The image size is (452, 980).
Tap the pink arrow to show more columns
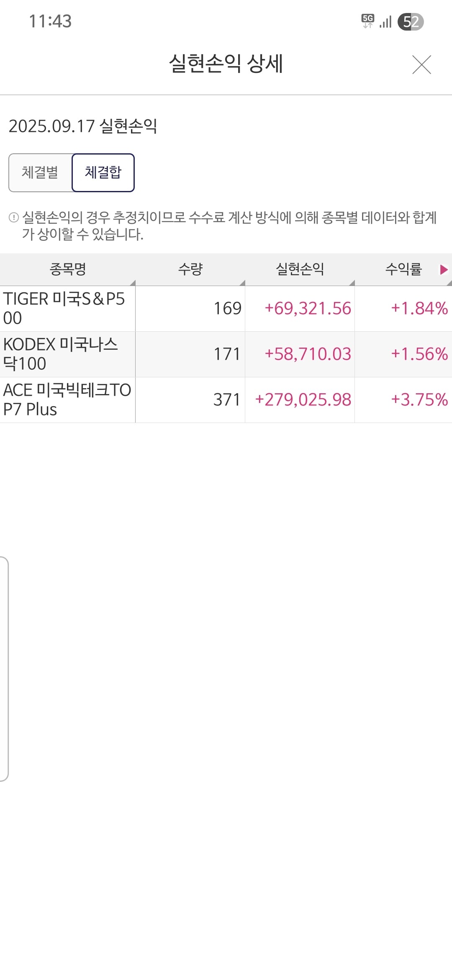click(x=444, y=269)
